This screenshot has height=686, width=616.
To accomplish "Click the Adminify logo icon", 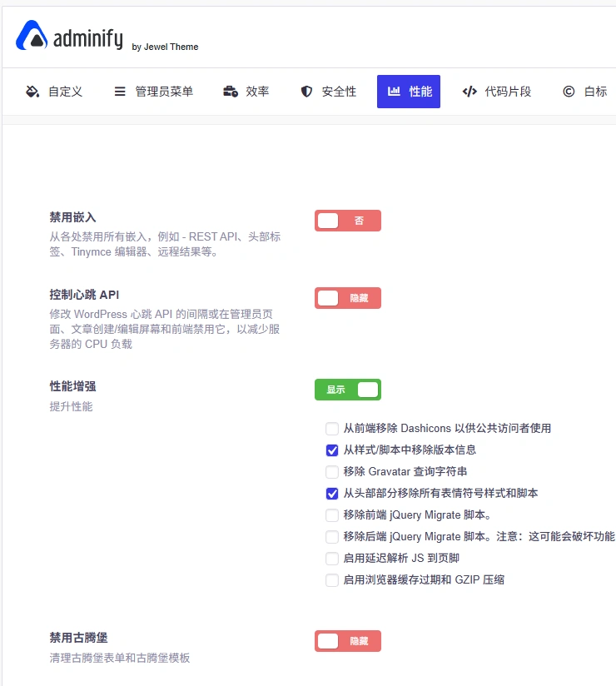I will (32, 36).
